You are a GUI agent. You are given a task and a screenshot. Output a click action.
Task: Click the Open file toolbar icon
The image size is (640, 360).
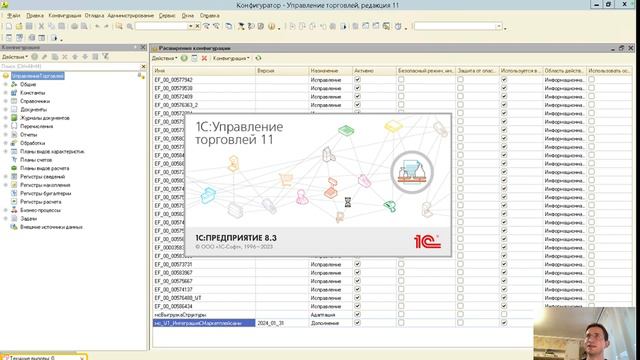[19, 26]
